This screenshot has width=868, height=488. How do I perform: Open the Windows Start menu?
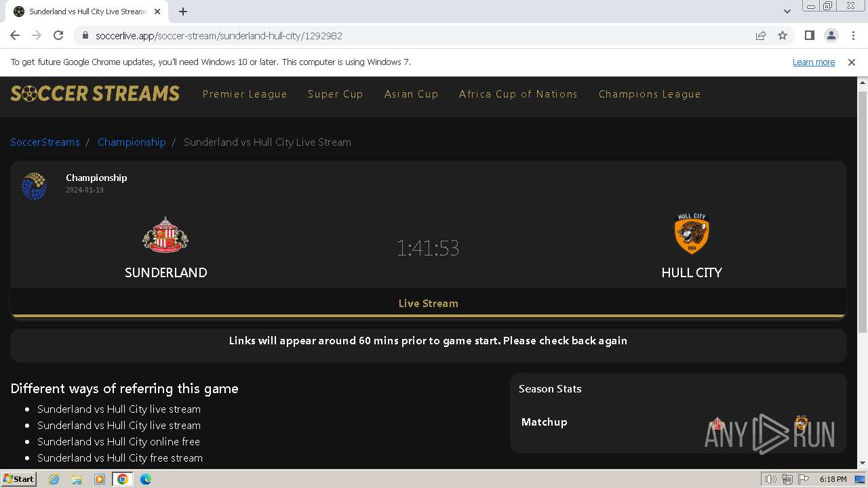pyautogui.click(x=18, y=479)
